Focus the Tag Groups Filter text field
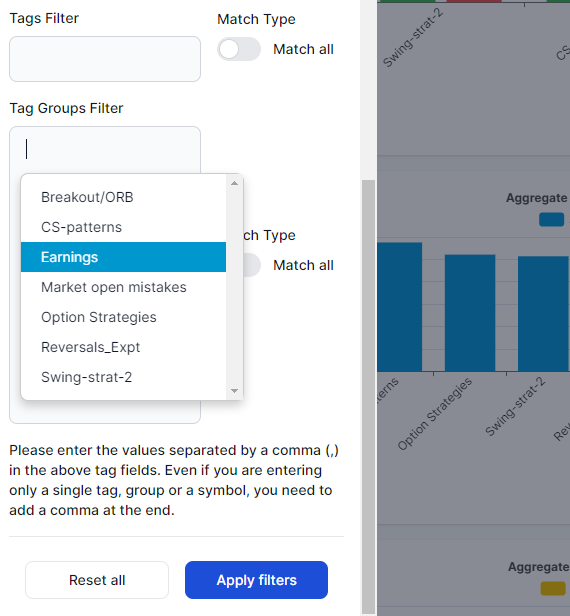The image size is (570, 616). 105,149
